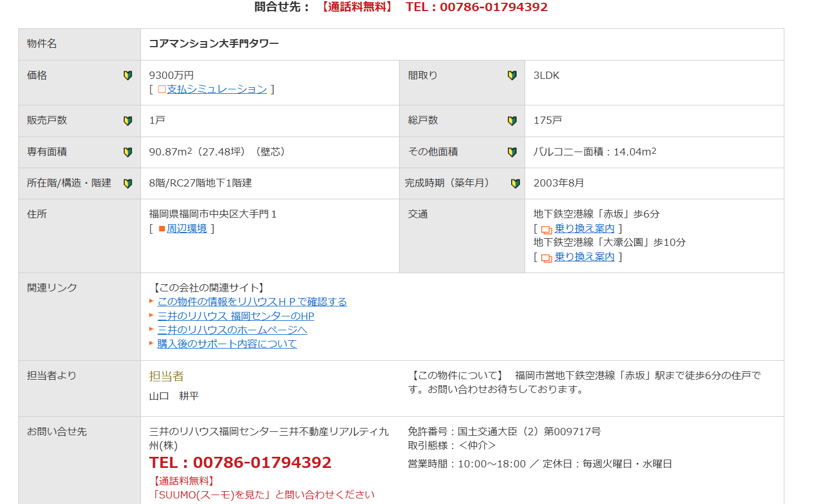
Task: Click the beginner mark icon beside その他面積
Action: tap(512, 152)
